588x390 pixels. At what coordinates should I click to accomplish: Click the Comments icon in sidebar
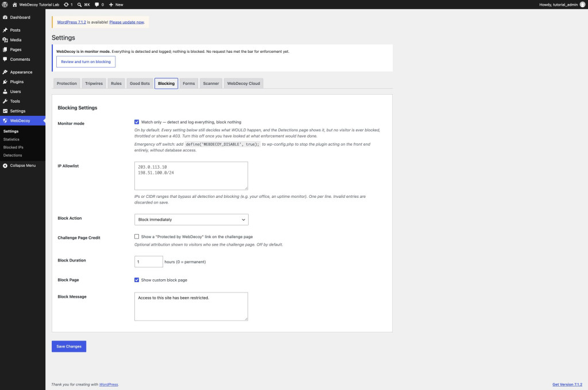coord(5,59)
